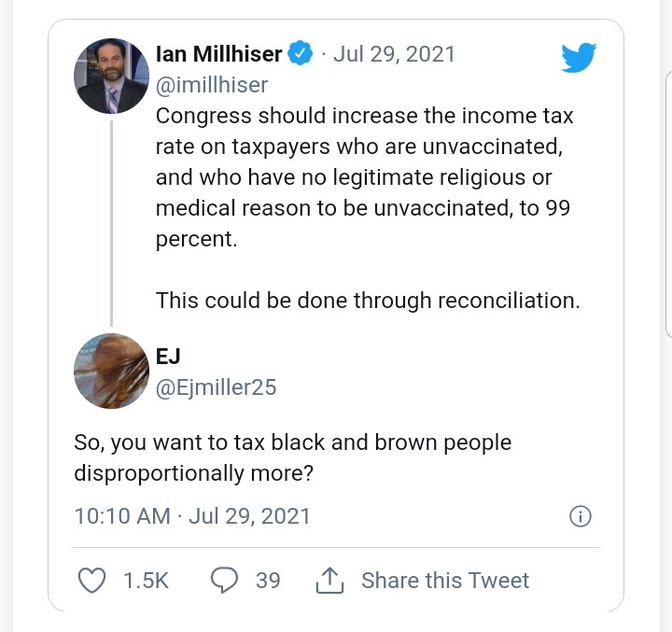This screenshot has width=672, height=632.
Task: Click the 1.5K likes count
Action: pyautogui.click(x=146, y=581)
